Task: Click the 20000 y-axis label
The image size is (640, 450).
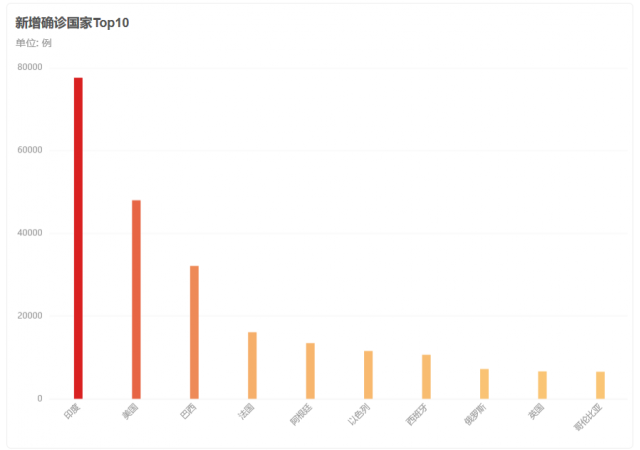Action: click(x=29, y=316)
